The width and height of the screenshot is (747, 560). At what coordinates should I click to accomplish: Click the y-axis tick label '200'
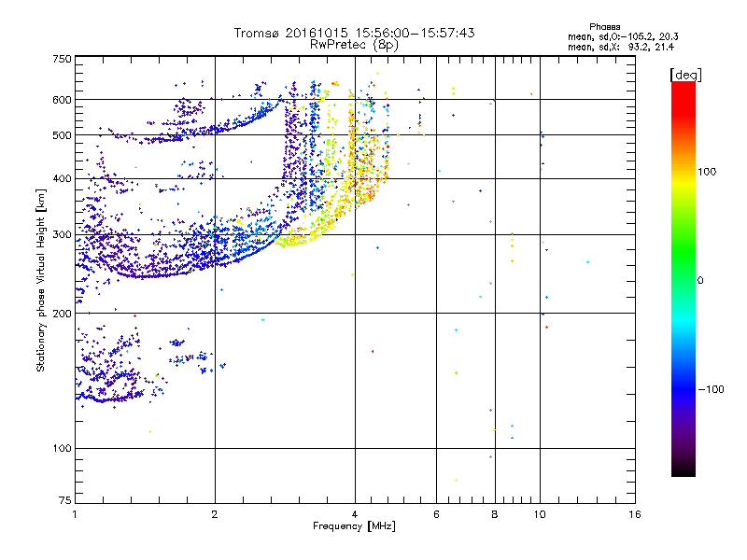62,314
